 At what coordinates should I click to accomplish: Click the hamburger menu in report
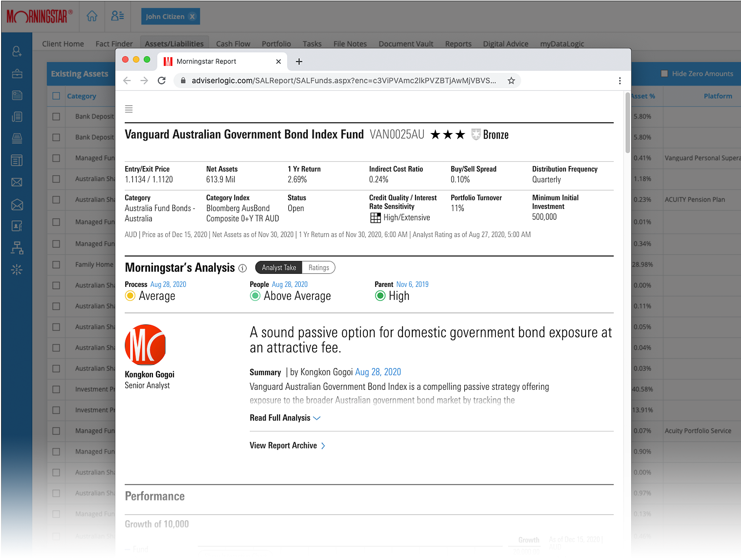[129, 109]
